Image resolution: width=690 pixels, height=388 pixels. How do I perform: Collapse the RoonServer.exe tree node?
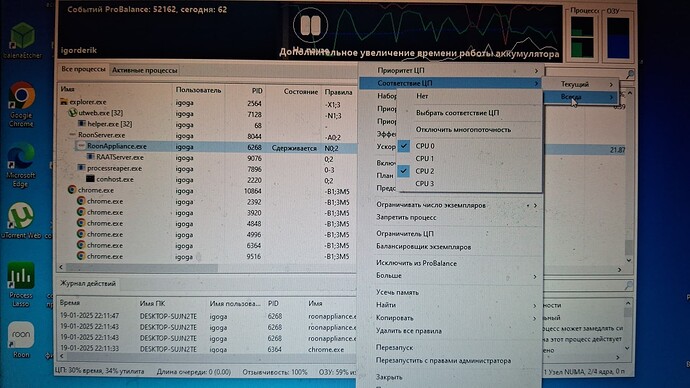click(72, 135)
